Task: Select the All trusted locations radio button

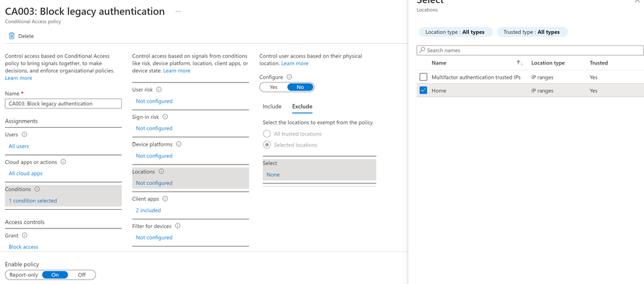Action: (267, 134)
